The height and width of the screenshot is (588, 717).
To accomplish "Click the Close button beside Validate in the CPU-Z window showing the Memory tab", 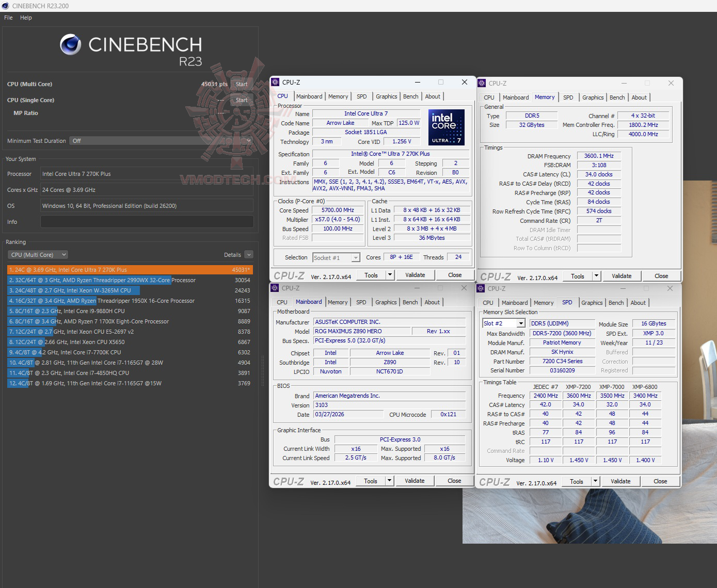I will [x=661, y=276].
